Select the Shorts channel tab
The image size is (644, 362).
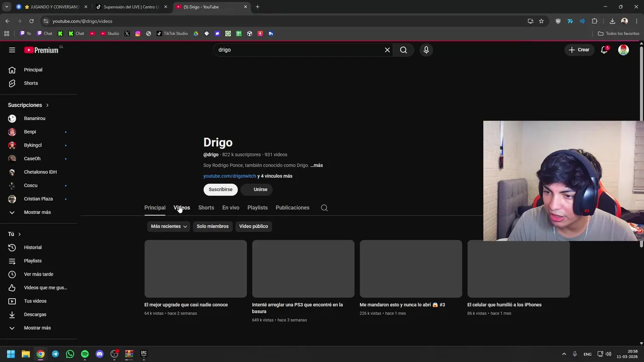[x=206, y=208]
